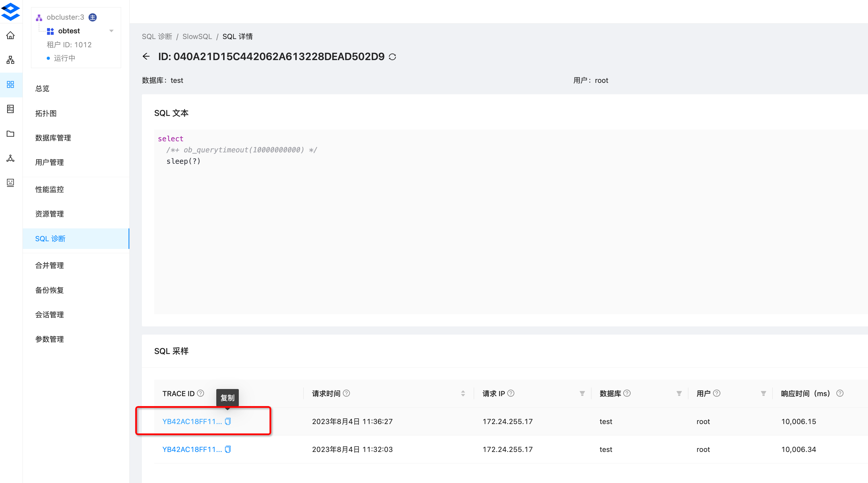Open the second trace ID link YB42AC18FF11
Screen dimensions: 868x483
(192, 449)
